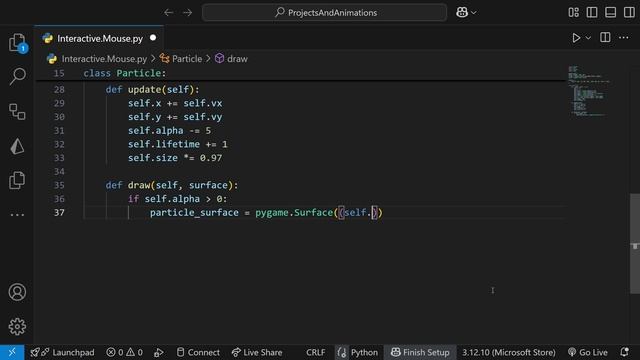640x360 pixels.
Task: Click the code minimap
Action: pos(589,91)
